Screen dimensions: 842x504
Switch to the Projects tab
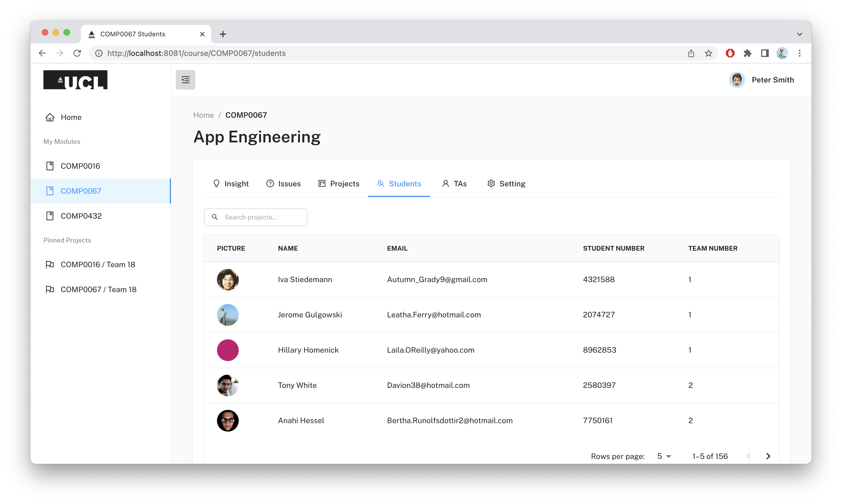coord(339,184)
